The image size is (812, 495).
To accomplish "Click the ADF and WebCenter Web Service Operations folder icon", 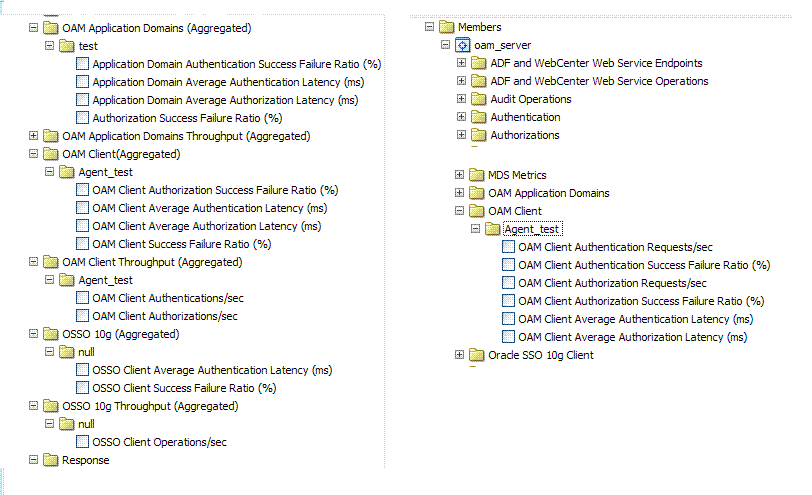I will pos(479,81).
